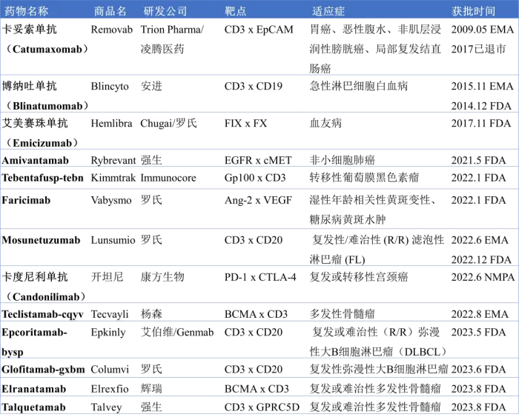The image size is (519, 420).
Task: Click the Gp100 x CD3 target cell
Action: coord(255,178)
